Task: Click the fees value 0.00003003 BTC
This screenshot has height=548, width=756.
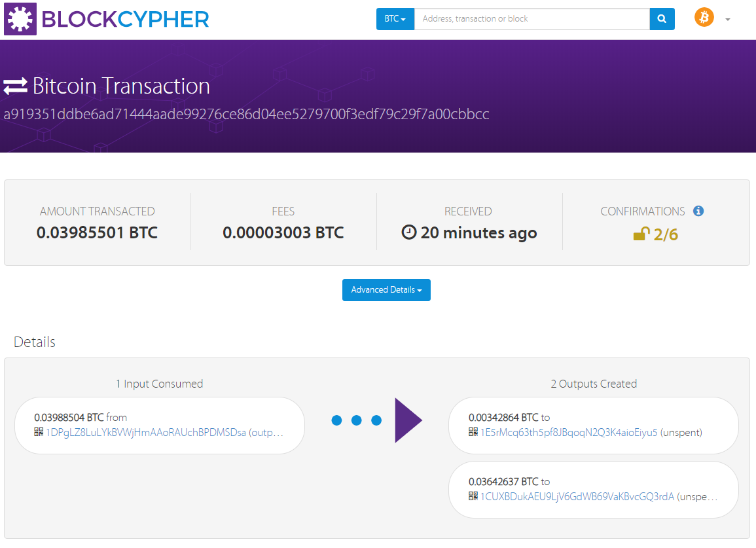Action: (x=283, y=232)
